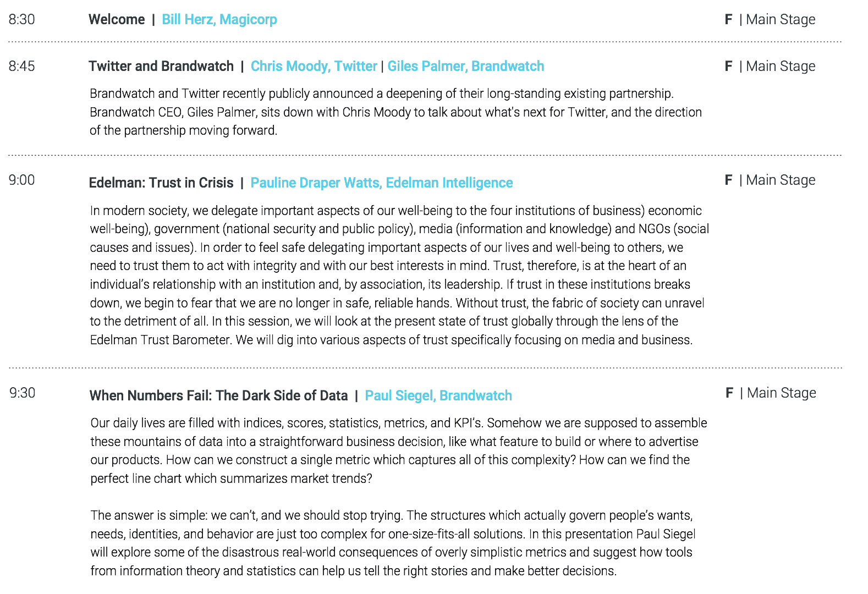This screenshot has height=594, width=868.
Task: Open Paul Siegel, Brandwatch speaker link
Action: point(438,396)
